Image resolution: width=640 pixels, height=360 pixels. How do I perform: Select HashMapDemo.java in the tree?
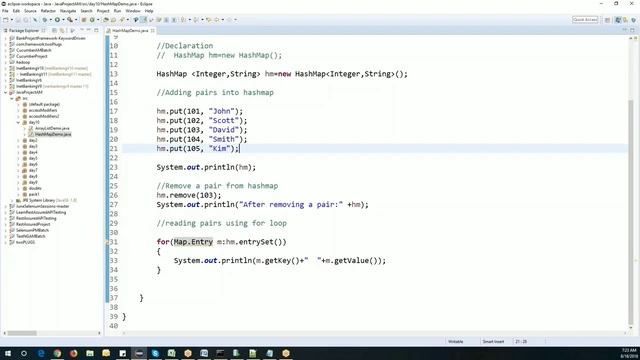tap(53, 134)
